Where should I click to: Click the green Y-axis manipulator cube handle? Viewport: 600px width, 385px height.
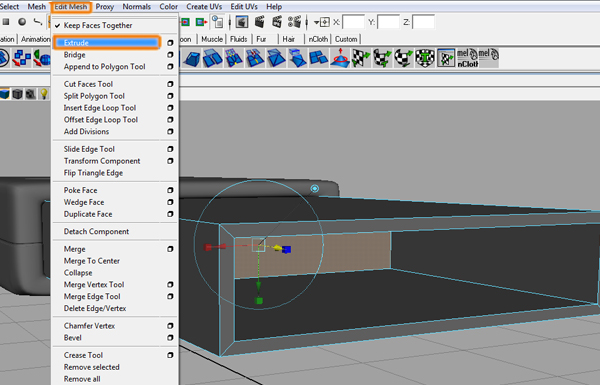(259, 301)
